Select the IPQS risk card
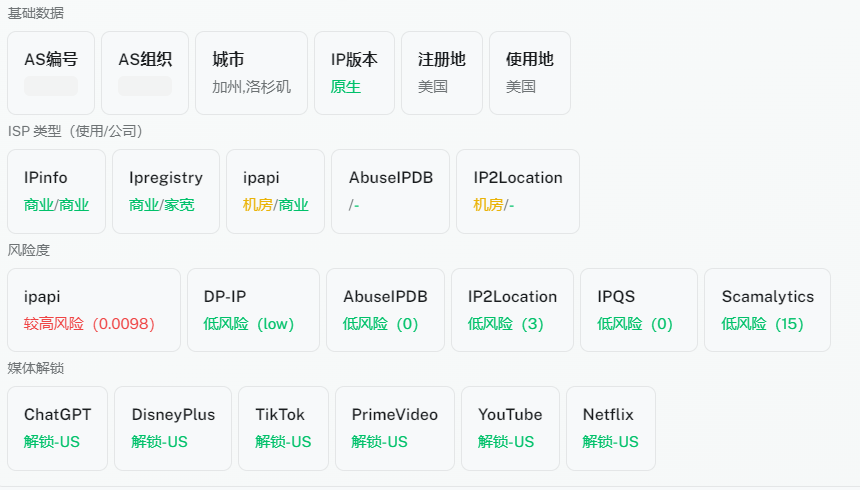 pyautogui.click(x=638, y=310)
